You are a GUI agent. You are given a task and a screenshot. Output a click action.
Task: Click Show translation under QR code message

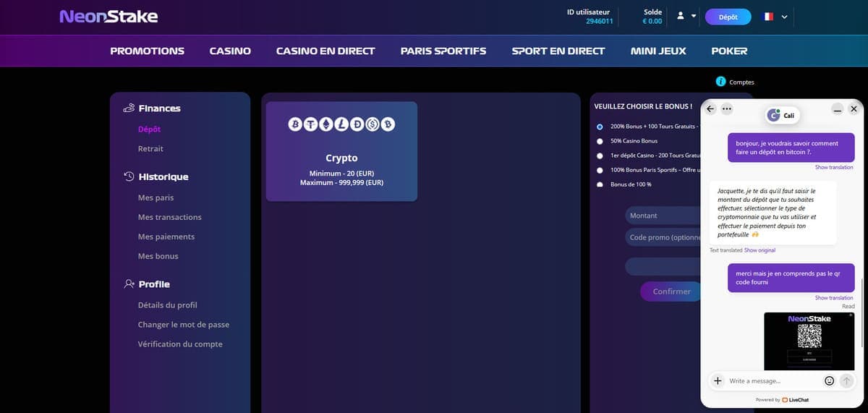pyautogui.click(x=834, y=298)
